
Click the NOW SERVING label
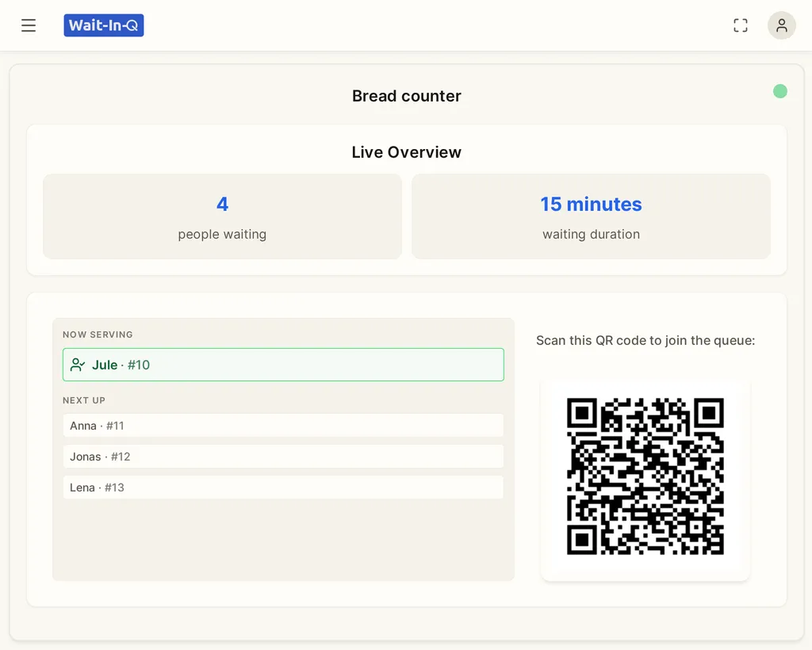[x=98, y=335]
